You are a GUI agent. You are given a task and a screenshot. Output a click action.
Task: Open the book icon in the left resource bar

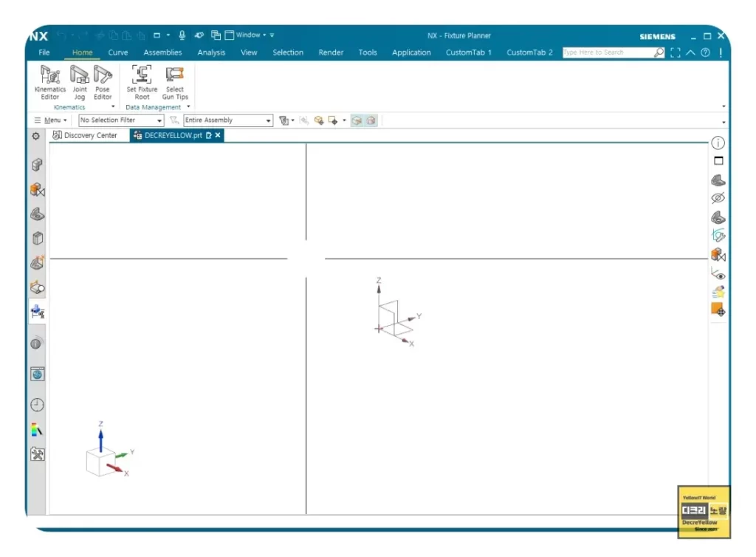pos(37,238)
